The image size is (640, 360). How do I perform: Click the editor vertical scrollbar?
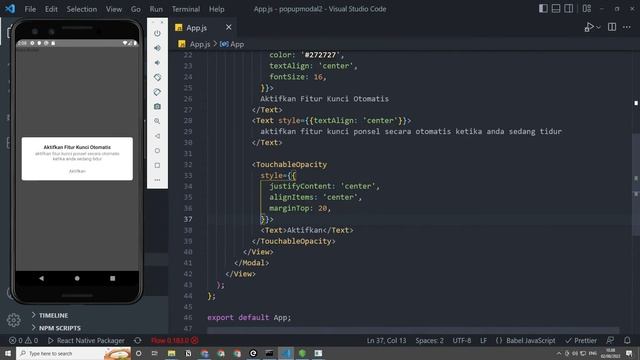[x=636, y=184]
